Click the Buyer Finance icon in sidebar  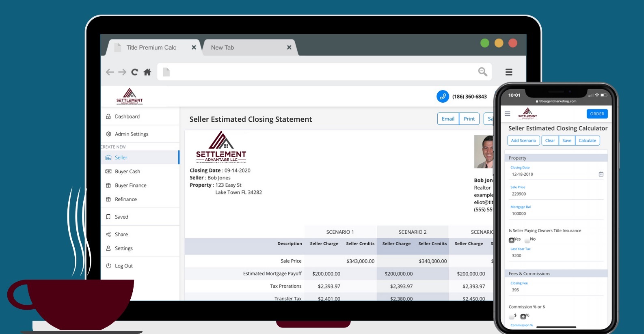pyautogui.click(x=108, y=185)
